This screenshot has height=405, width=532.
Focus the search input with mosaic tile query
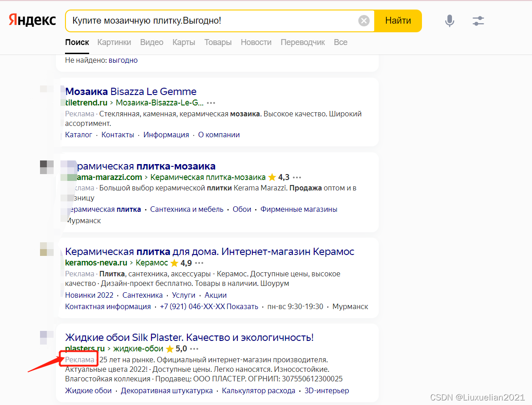[x=212, y=21]
